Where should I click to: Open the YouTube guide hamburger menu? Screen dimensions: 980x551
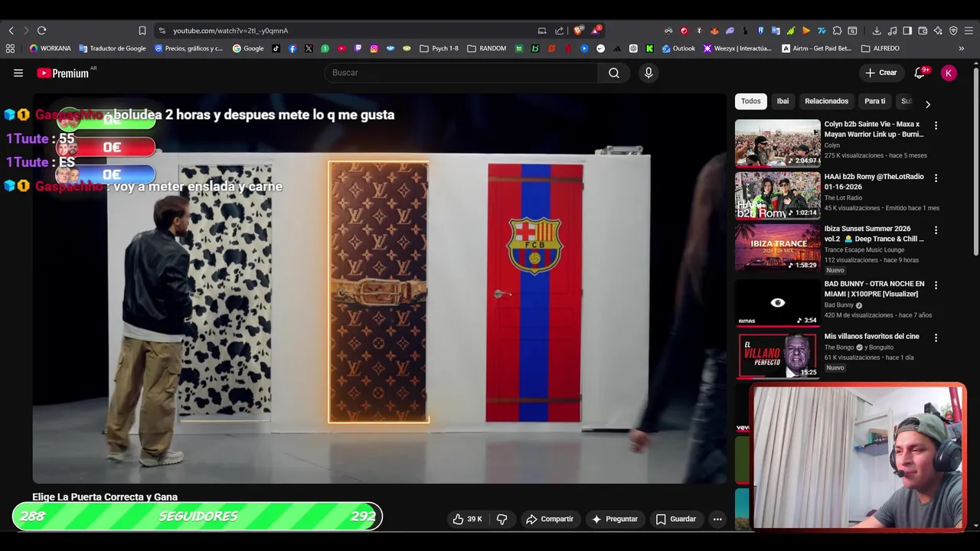point(18,73)
